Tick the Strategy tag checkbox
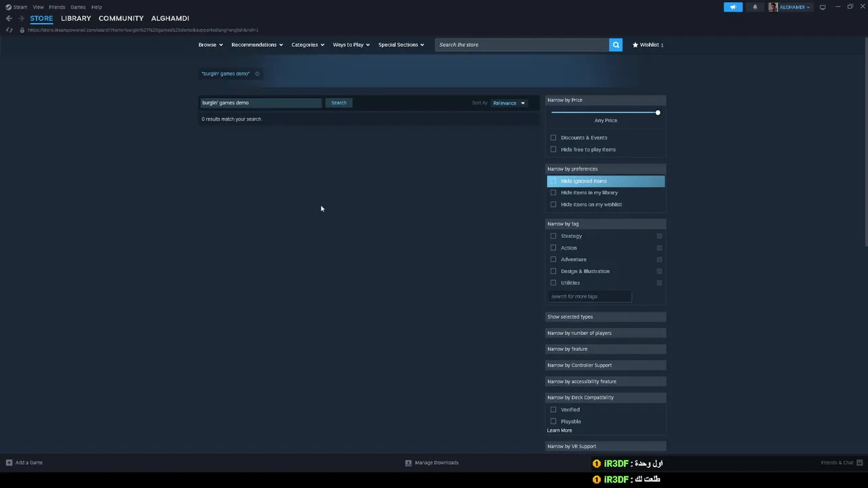This screenshot has width=868, height=488. [x=553, y=236]
